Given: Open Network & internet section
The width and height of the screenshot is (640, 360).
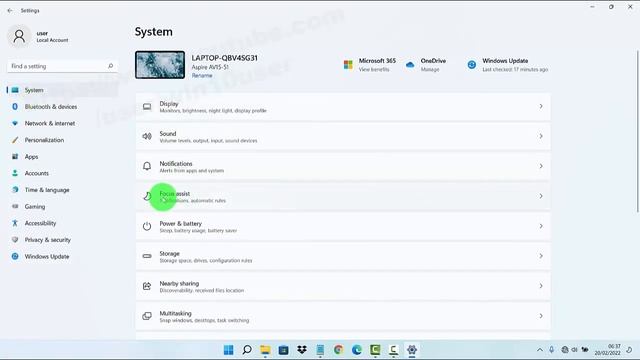Looking at the screenshot, I should coord(62,123).
